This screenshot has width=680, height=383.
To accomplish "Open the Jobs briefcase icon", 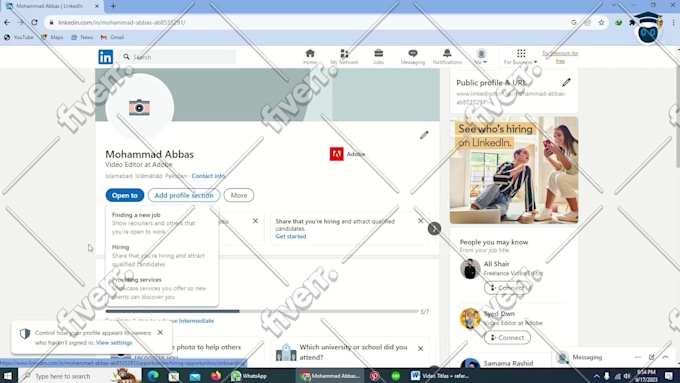I will pos(378,57).
